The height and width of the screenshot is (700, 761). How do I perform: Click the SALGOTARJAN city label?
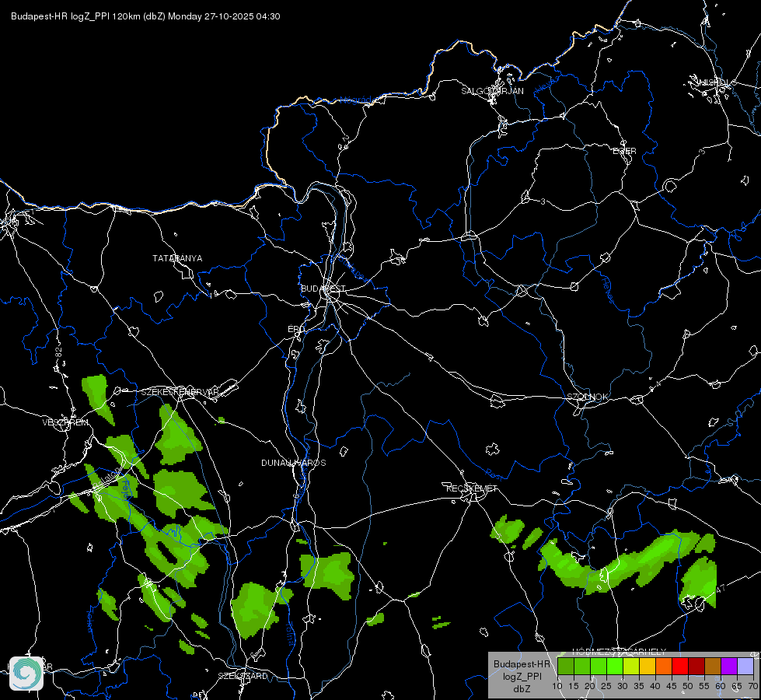pos(492,91)
